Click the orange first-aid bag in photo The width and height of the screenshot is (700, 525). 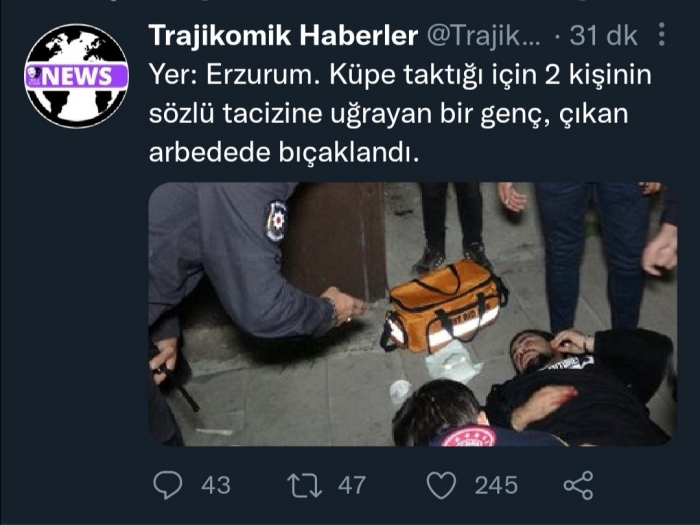click(x=444, y=306)
